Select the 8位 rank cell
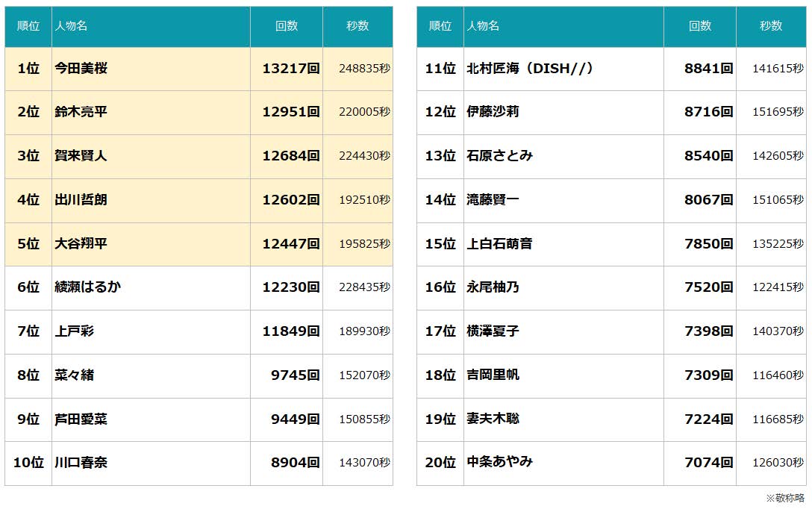This screenshot has width=812, height=515. [x=28, y=375]
